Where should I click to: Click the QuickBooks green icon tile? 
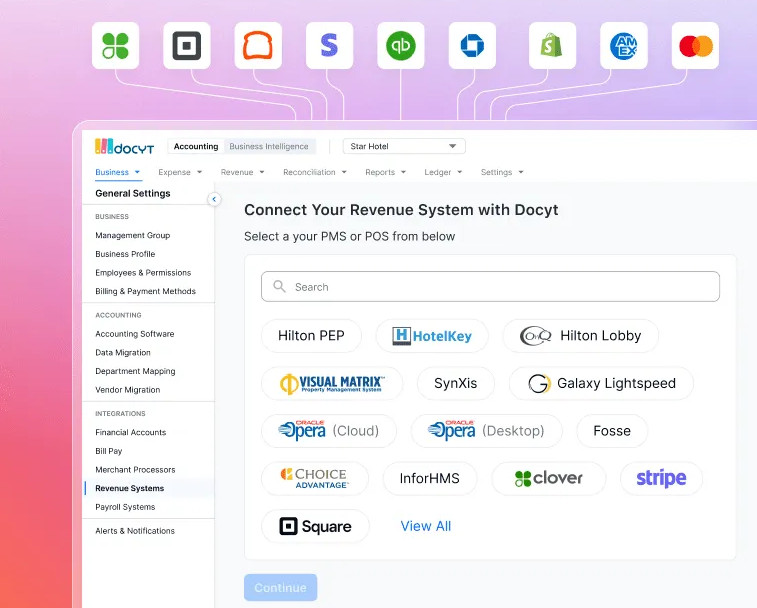click(401, 46)
